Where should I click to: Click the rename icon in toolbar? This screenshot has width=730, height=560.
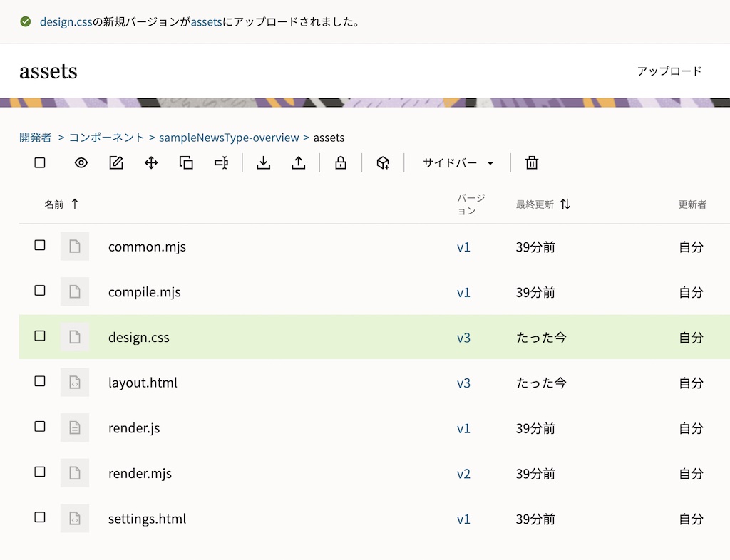click(221, 163)
